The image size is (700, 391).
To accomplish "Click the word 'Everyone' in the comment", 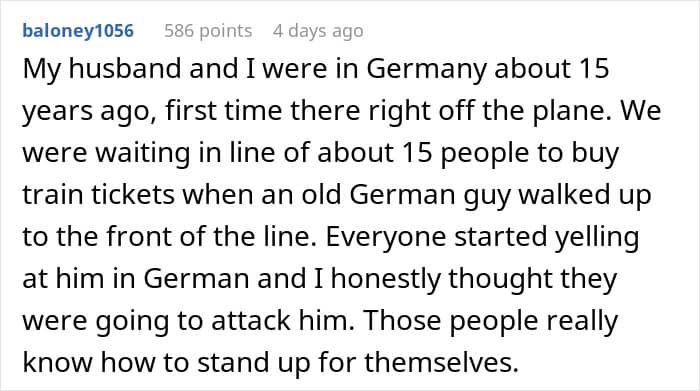I will point(385,238).
